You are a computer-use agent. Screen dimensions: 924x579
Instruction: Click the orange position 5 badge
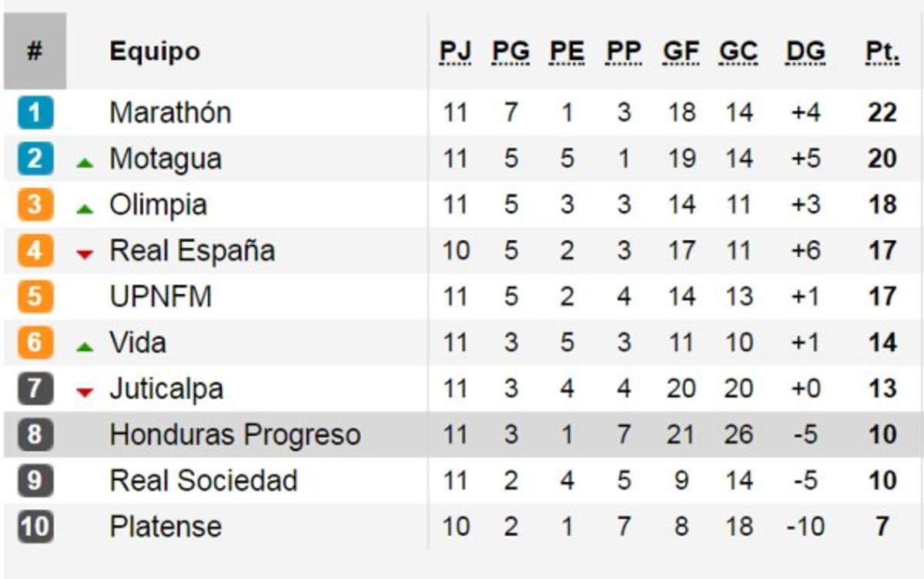35,296
